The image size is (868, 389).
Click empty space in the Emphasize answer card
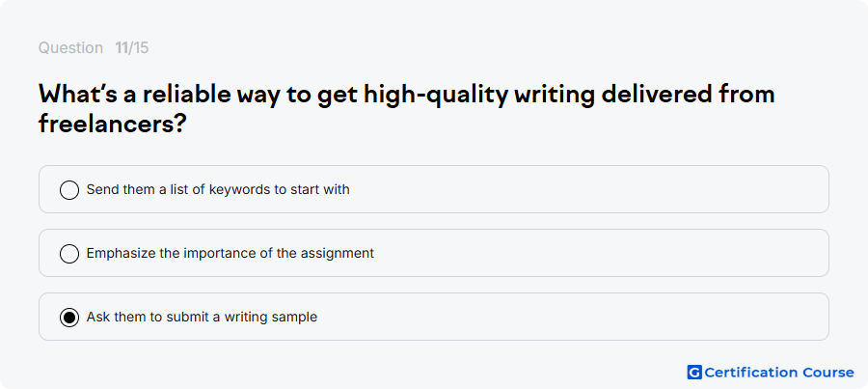[x=598, y=253]
